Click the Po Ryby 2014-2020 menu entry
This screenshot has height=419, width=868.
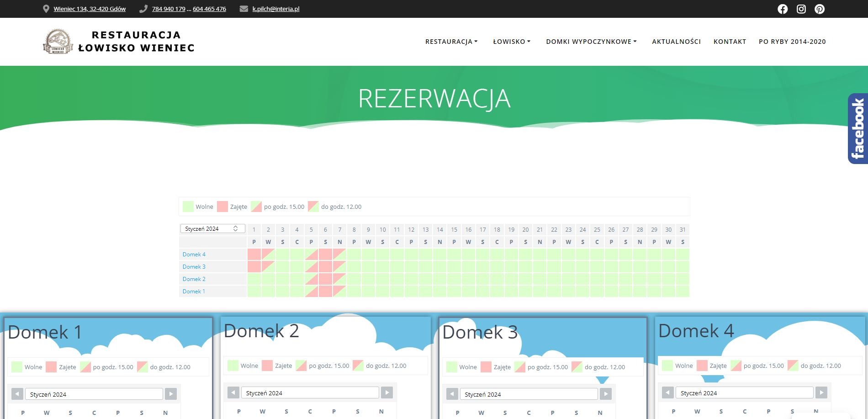[792, 42]
